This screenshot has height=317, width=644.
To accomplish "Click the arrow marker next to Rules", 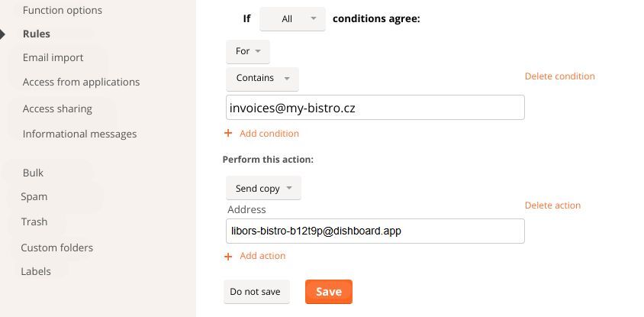I will 3,34.
